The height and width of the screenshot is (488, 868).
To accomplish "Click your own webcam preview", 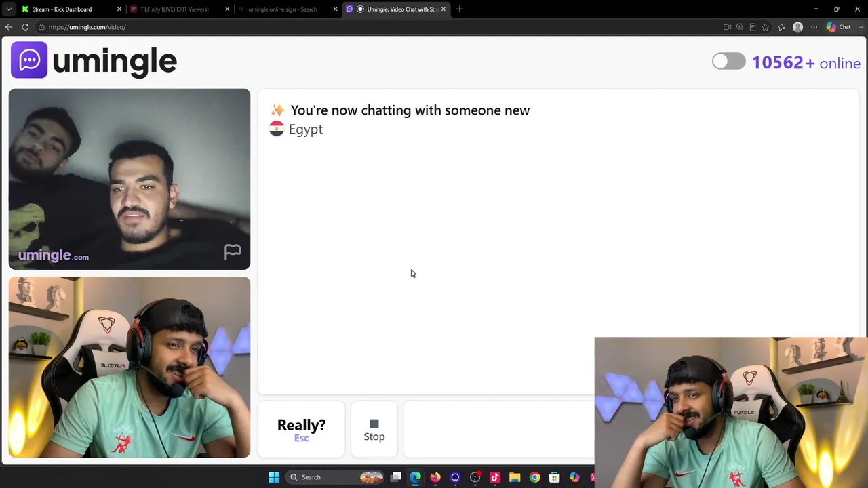I will [130, 367].
